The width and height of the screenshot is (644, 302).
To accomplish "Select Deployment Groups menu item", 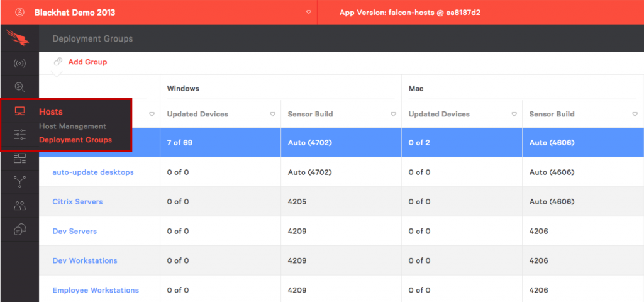I will pyautogui.click(x=75, y=140).
